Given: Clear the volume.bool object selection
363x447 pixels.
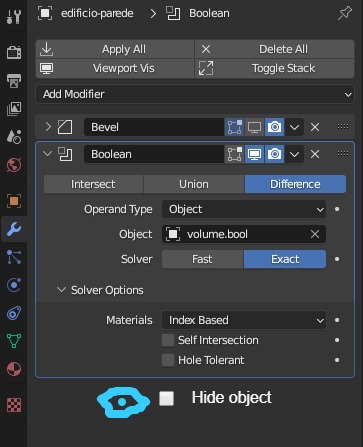Looking at the screenshot, I should click(315, 234).
